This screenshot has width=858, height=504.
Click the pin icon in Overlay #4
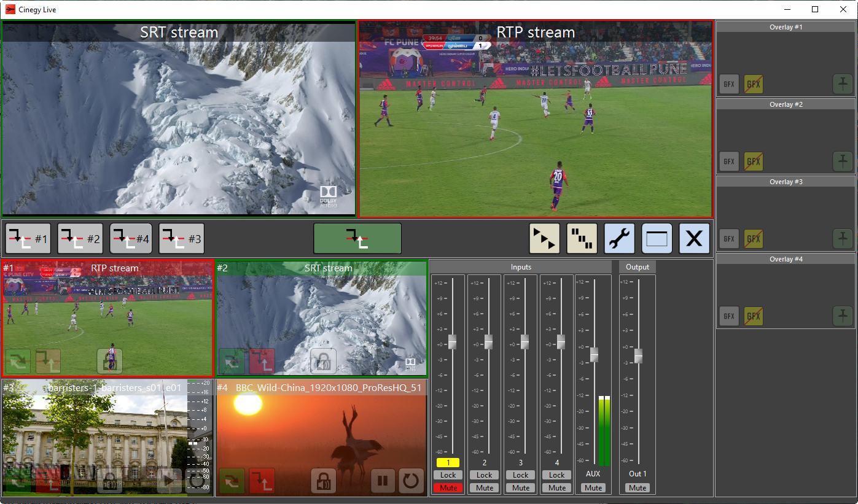(843, 316)
